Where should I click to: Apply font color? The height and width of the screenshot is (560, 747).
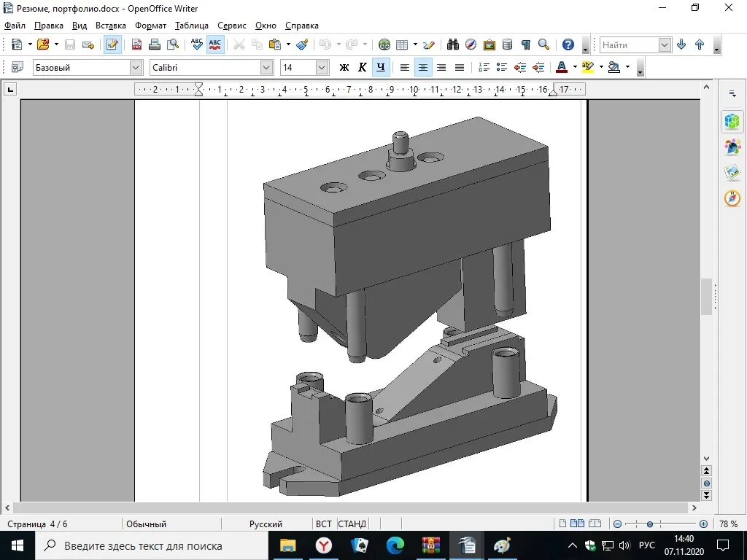click(x=562, y=68)
